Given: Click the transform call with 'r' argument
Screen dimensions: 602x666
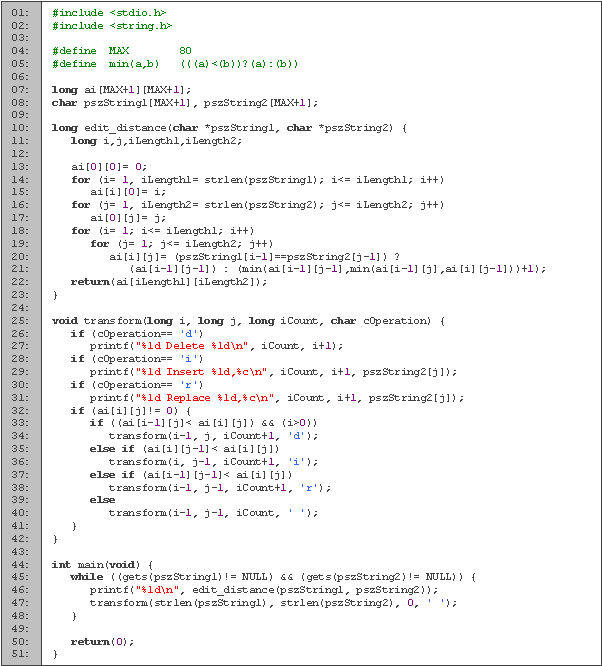Looking at the screenshot, I should [x=220, y=488].
